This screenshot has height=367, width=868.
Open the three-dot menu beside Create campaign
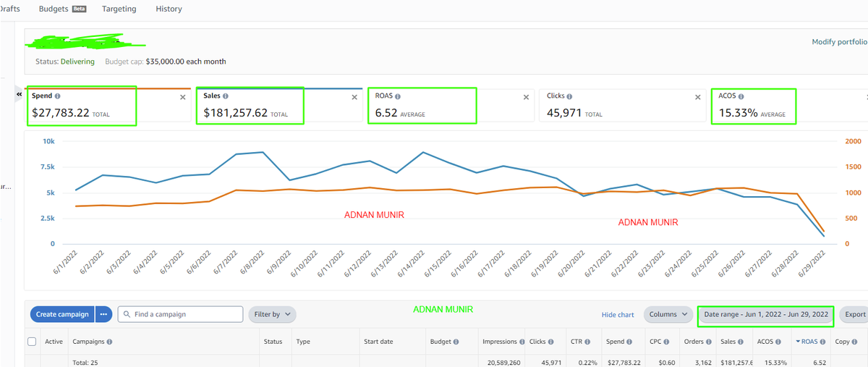tap(104, 314)
